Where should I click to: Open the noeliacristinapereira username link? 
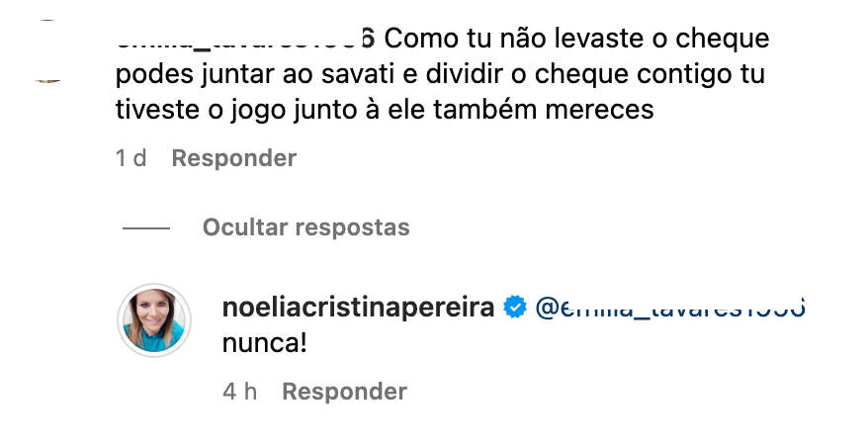coord(360,308)
